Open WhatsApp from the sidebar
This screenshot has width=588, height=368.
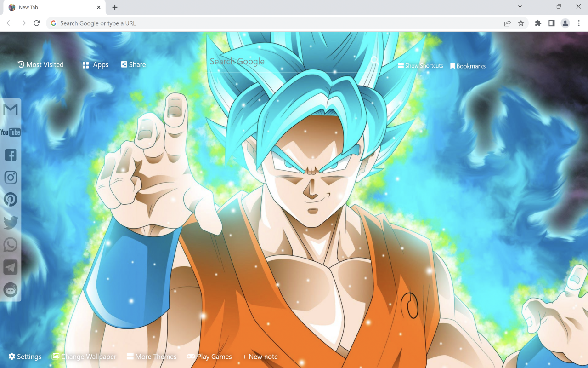tap(11, 245)
